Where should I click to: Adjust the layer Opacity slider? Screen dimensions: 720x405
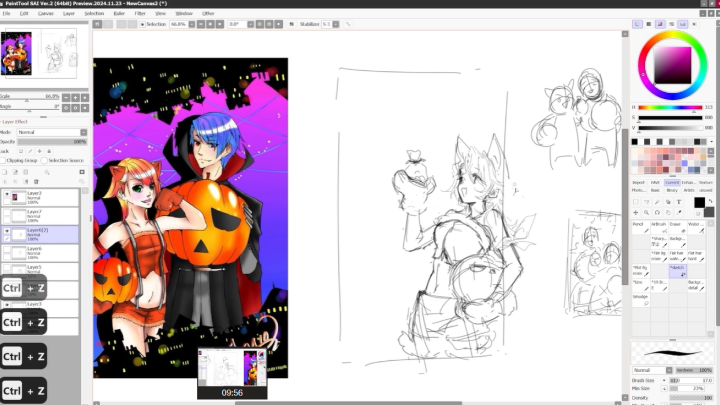52,142
